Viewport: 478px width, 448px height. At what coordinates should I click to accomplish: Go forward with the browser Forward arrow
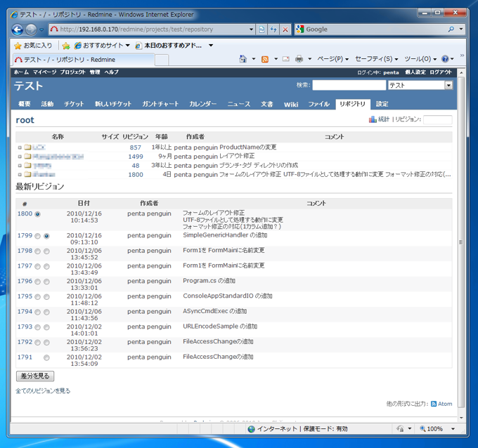tap(31, 29)
